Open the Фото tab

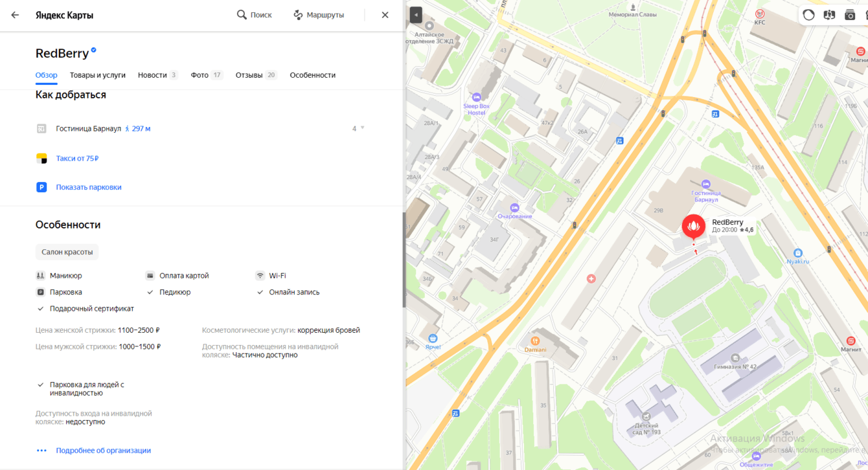tap(207, 75)
